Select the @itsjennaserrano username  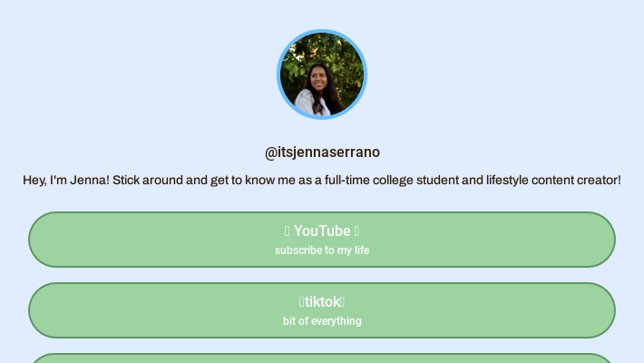pos(322,152)
